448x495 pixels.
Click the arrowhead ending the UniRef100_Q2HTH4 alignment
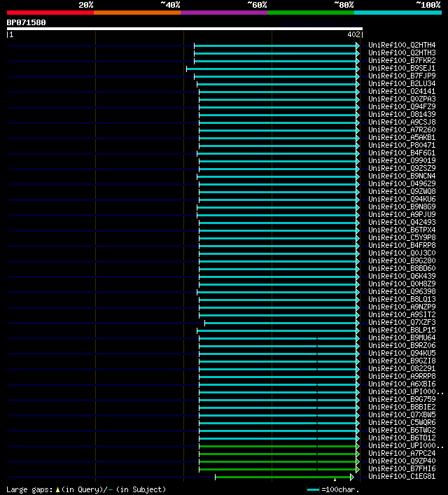[x=358, y=46]
